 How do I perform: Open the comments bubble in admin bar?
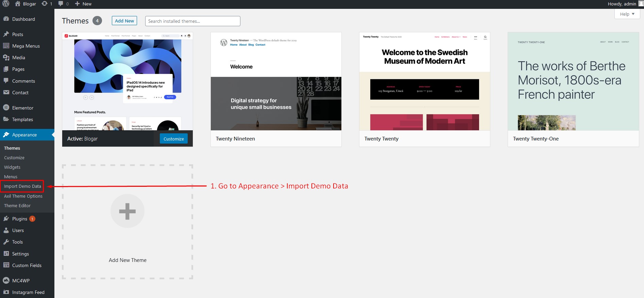(61, 4)
